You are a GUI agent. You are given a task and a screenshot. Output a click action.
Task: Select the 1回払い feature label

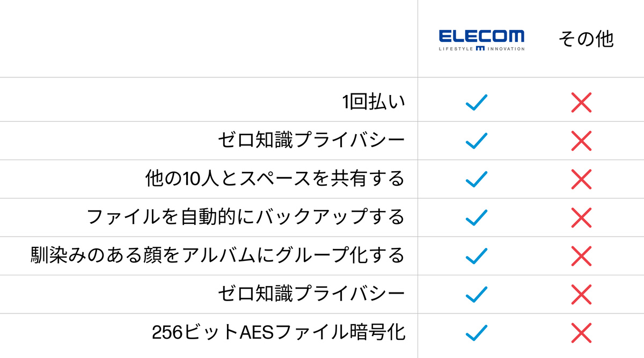(x=374, y=102)
